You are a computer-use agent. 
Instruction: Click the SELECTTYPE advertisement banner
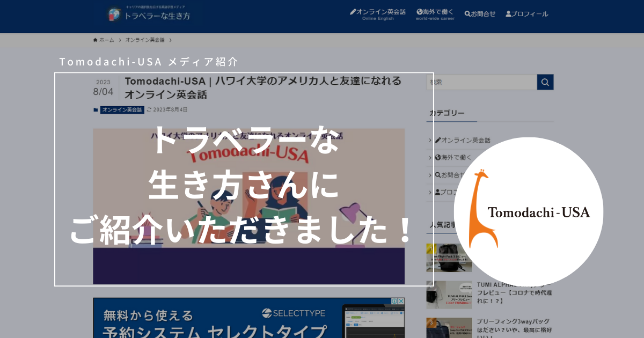[x=249, y=318]
